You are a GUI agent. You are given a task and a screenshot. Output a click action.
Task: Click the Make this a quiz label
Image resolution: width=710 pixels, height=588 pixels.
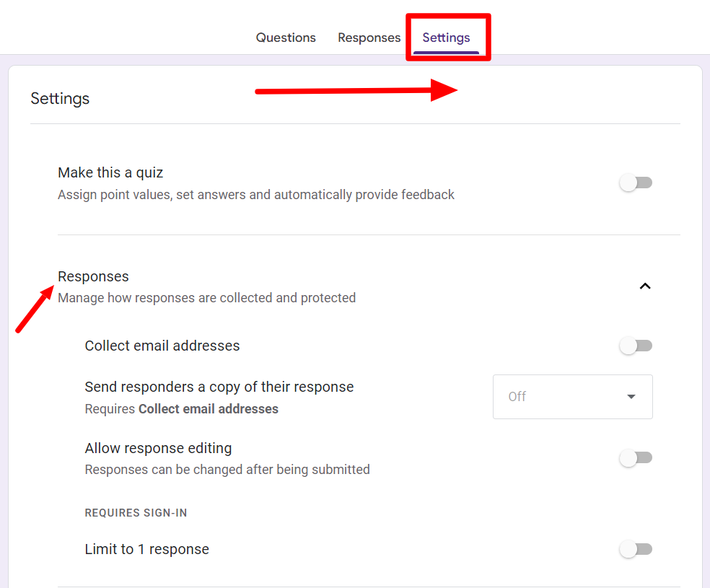click(x=110, y=172)
